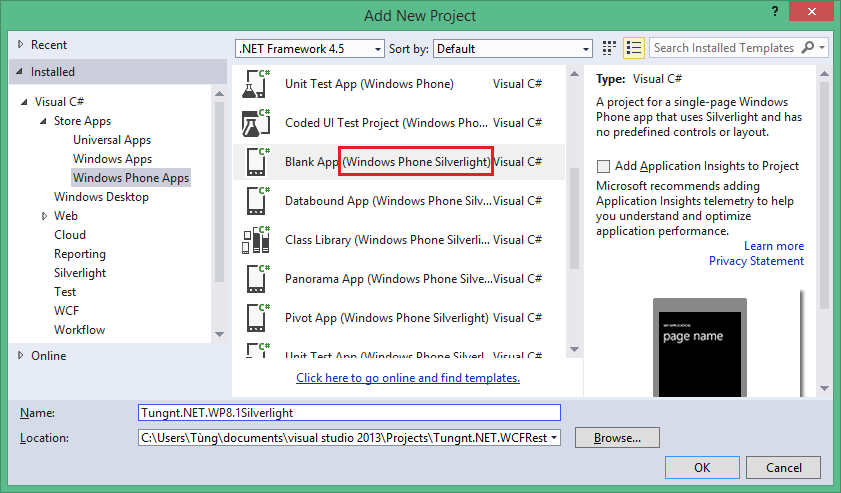Viewport: 841px width, 493px height.
Task: Select Unit Test App (Windows Phone) name
Action: point(369,84)
